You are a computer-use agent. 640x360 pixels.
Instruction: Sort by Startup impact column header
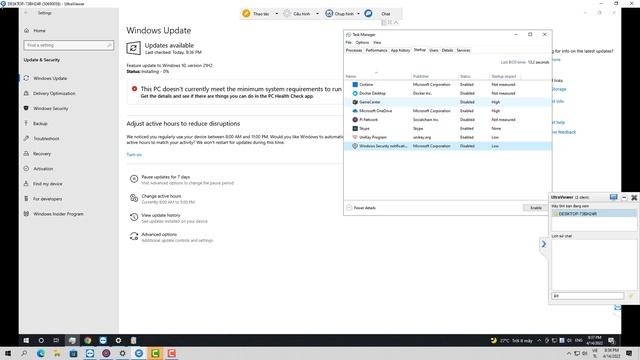click(504, 76)
